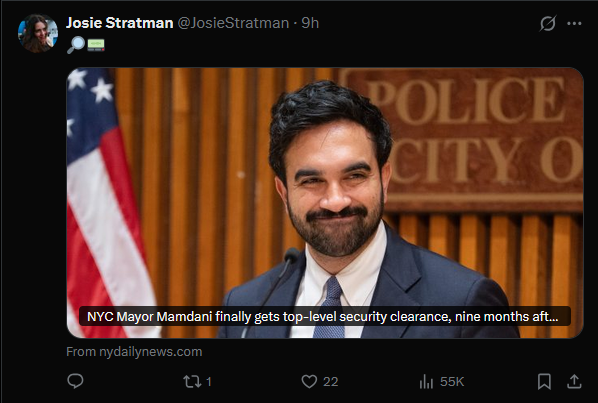Select the green pager emoji in the post
598x403 pixels.
pyautogui.click(x=96, y=45)
